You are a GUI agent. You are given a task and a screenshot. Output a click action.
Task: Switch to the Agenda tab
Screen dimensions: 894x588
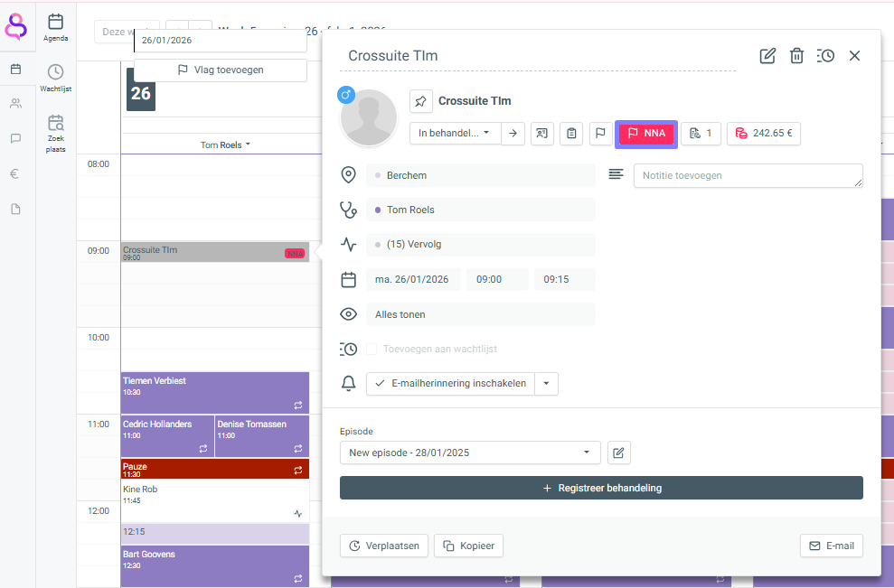(x=55, y=26)
